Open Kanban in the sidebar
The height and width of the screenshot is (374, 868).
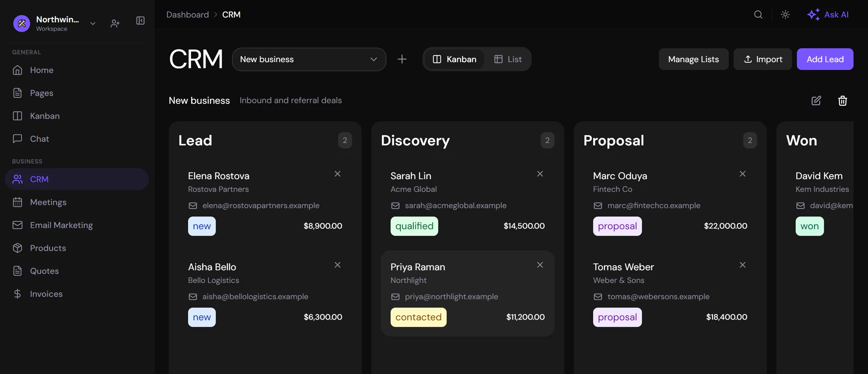(x=77, y=116)
